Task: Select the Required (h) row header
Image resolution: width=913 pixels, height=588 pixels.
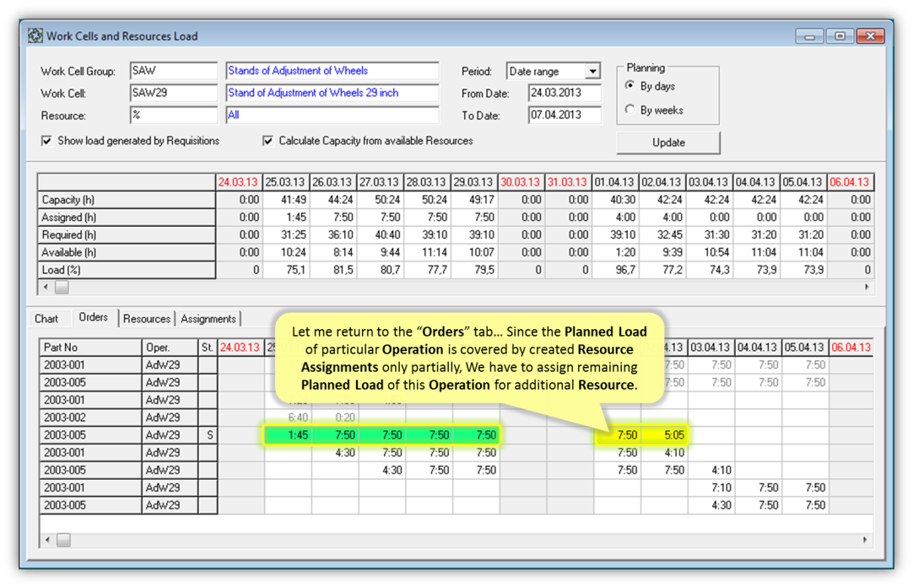Action: (127, 235)
